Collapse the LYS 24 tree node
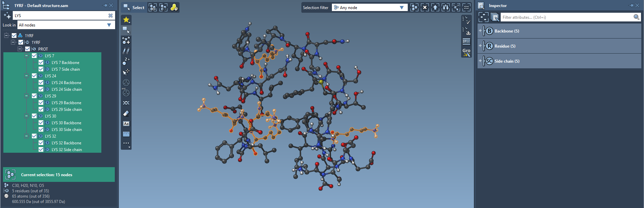The width and height of the screenshot is (644, 208). tap(27, 76)
